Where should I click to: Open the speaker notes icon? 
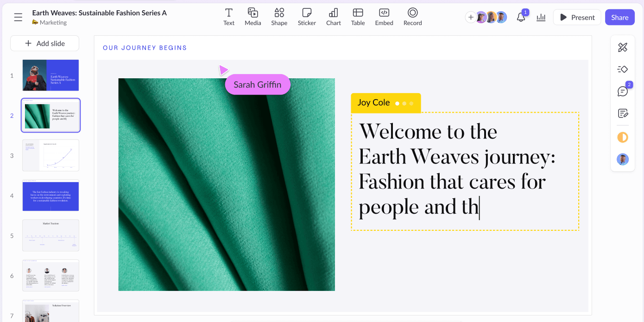[623, 114]
